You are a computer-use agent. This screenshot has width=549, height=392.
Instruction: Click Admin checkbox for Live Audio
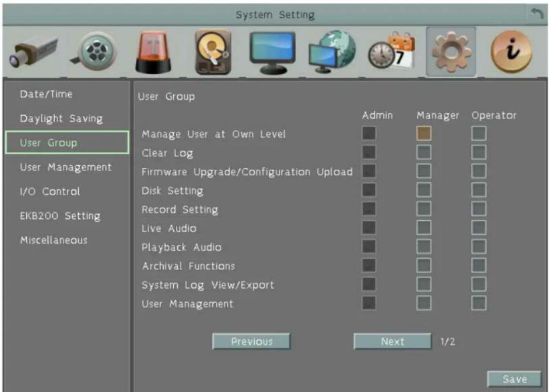(x=369, y=228)
